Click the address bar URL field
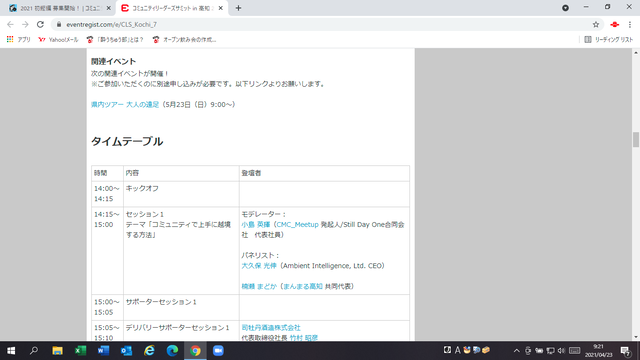This screenshot has width=640, height=360. 327,24
